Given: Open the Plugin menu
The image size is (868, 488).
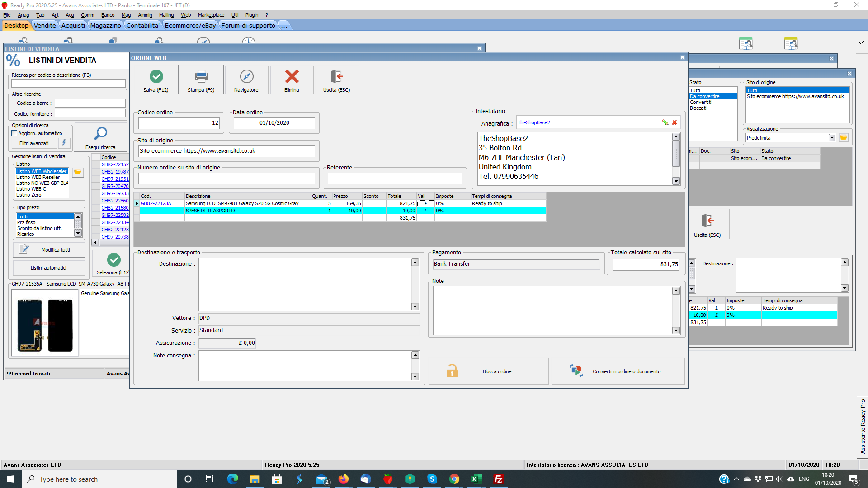Looking at the screenshot, I should (252, 15).
